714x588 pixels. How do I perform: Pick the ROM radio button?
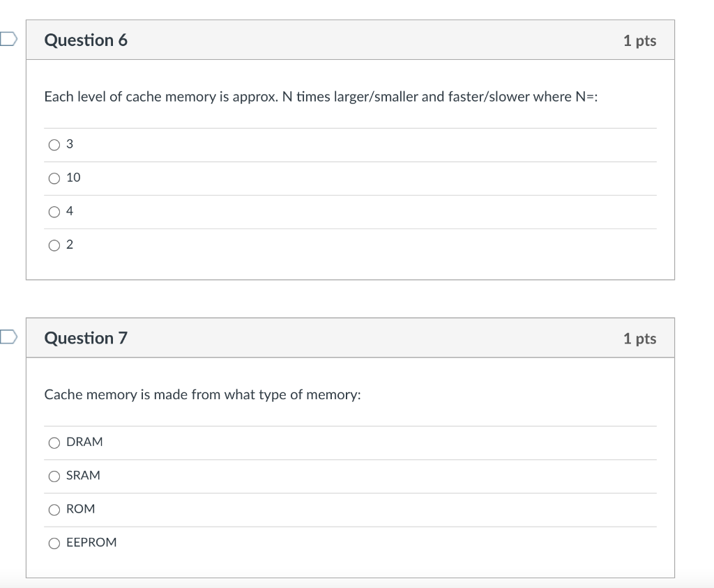tap(54, 509)
